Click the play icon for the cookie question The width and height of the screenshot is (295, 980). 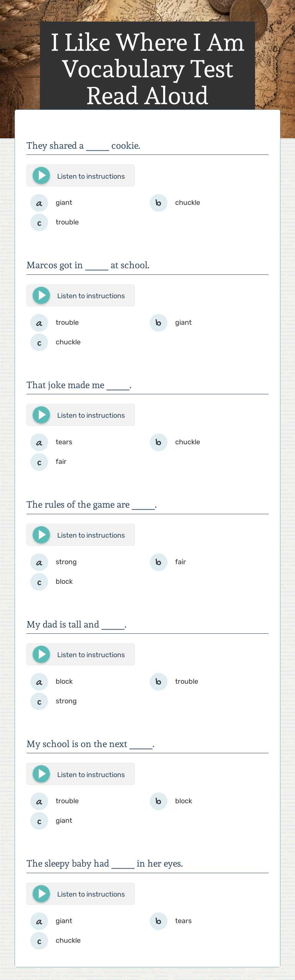point(41,175)
